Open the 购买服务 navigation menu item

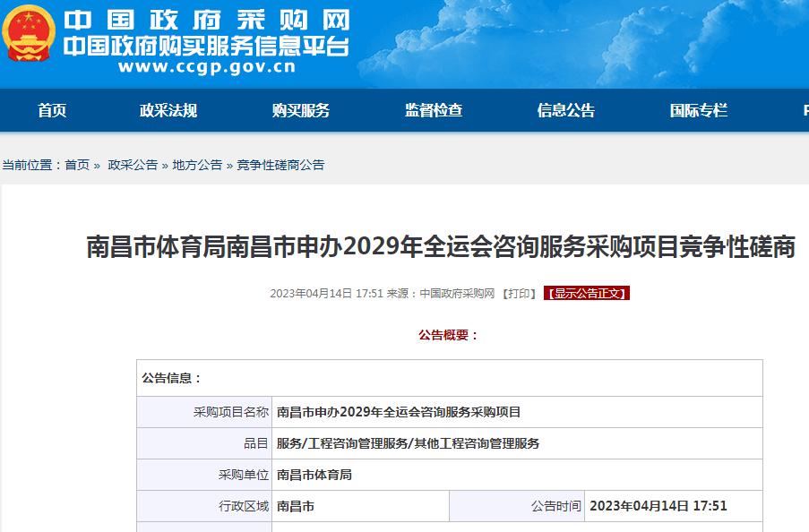[x=301, y=110]
